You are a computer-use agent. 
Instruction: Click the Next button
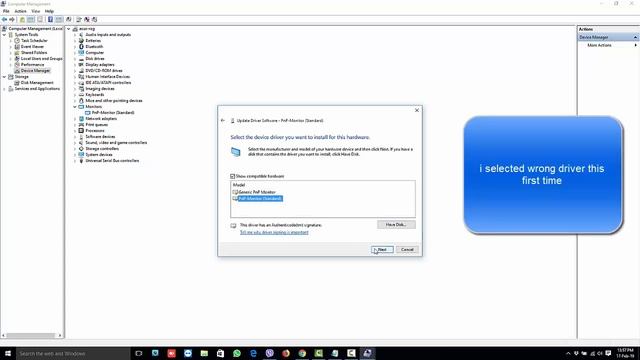point(382,249)
